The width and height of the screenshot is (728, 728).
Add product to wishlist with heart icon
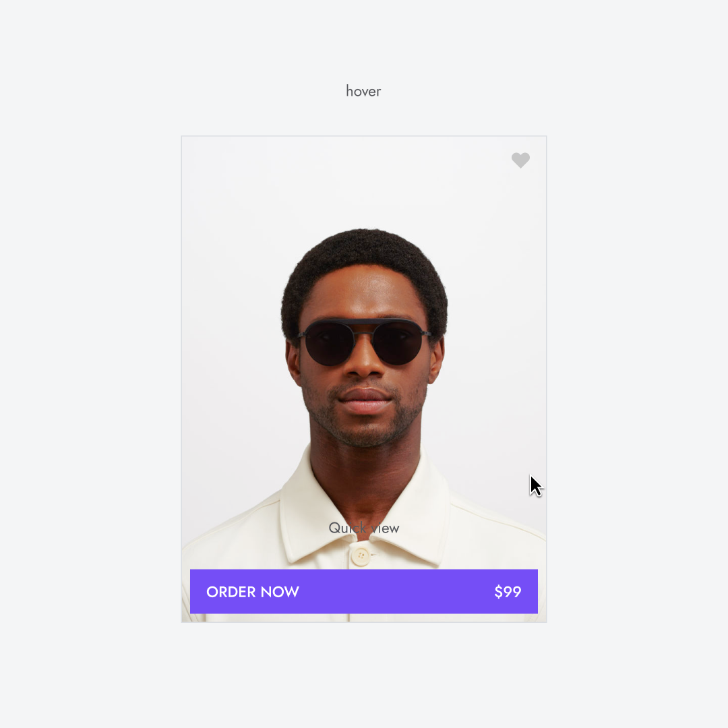(x=520, y=160)
